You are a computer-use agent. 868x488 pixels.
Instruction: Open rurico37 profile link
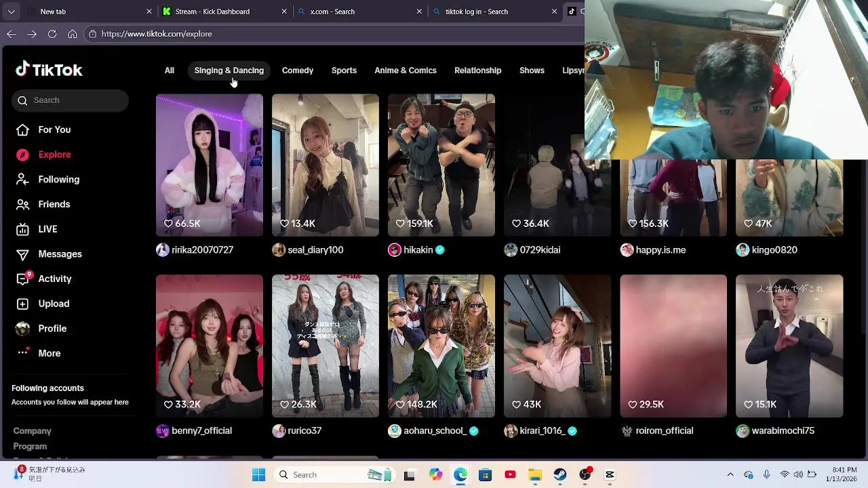pos(304,431)
